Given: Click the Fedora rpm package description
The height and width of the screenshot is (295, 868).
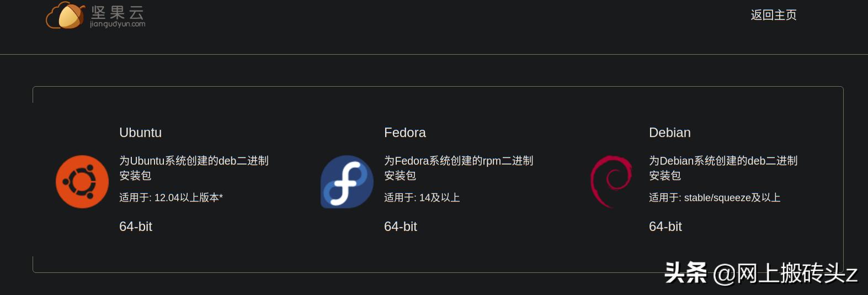Looking at the screenshot, I should pos(458,168).
